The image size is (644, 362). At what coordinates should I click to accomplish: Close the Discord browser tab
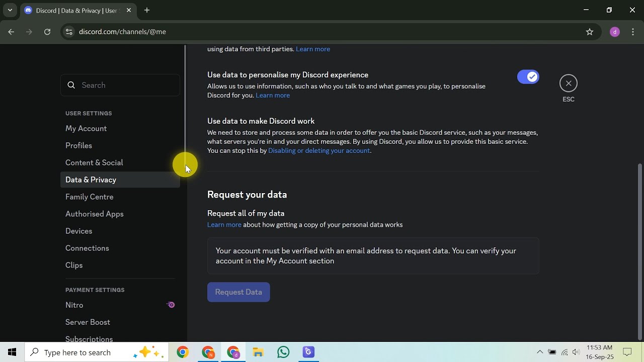pyautogui.click(x=128, y=11)
